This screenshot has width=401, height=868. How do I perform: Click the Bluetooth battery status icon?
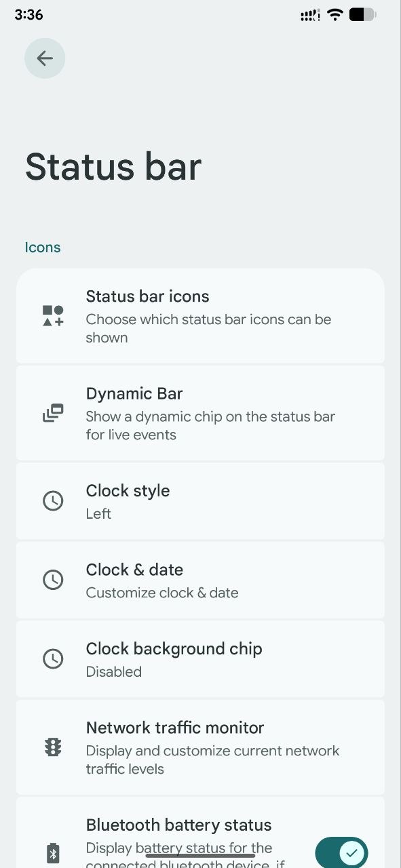(53, 853)
